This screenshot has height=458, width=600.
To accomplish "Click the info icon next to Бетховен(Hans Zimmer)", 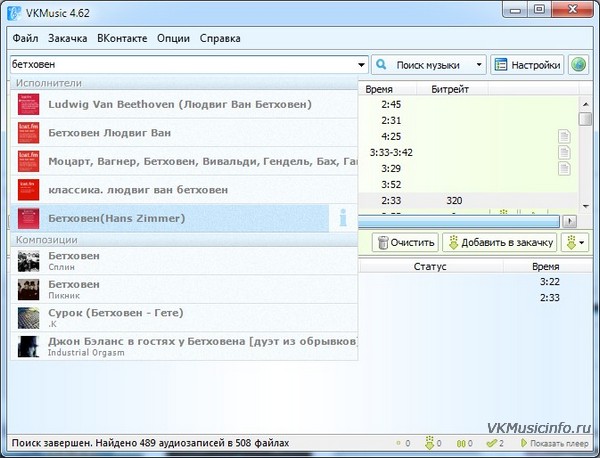I will [343, 218].
